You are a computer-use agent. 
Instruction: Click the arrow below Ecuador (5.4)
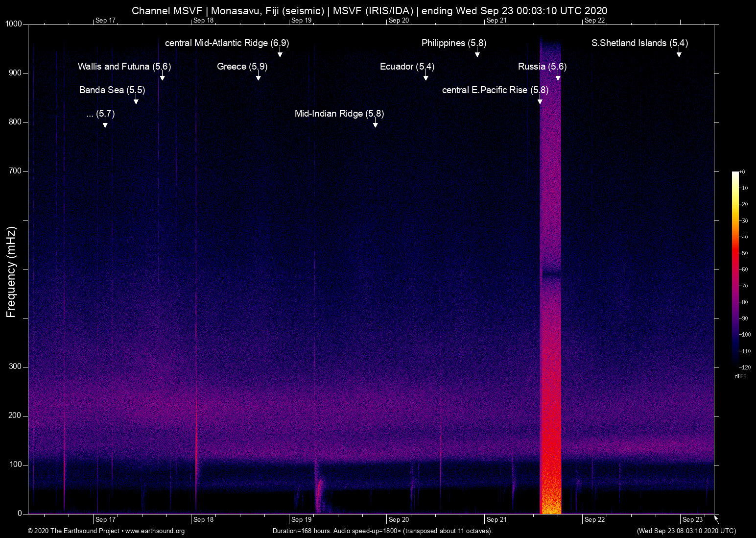(x=425, y=77)
